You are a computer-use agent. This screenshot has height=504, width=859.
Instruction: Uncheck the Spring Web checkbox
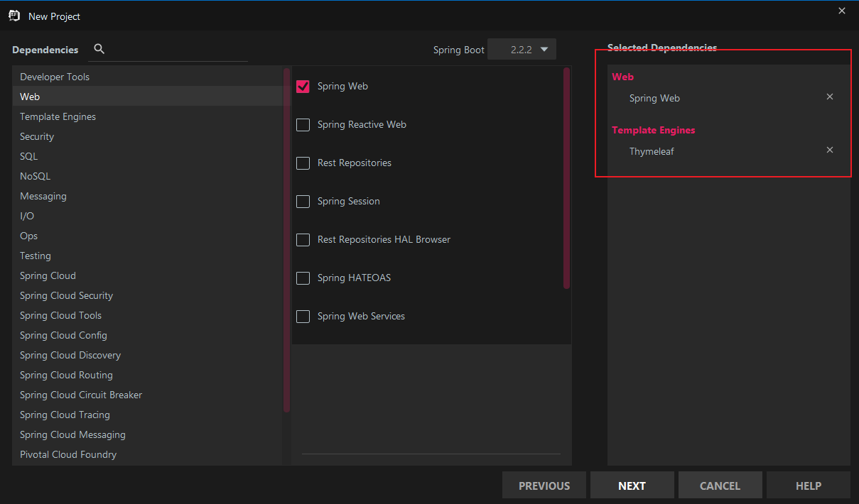(303, 87)
